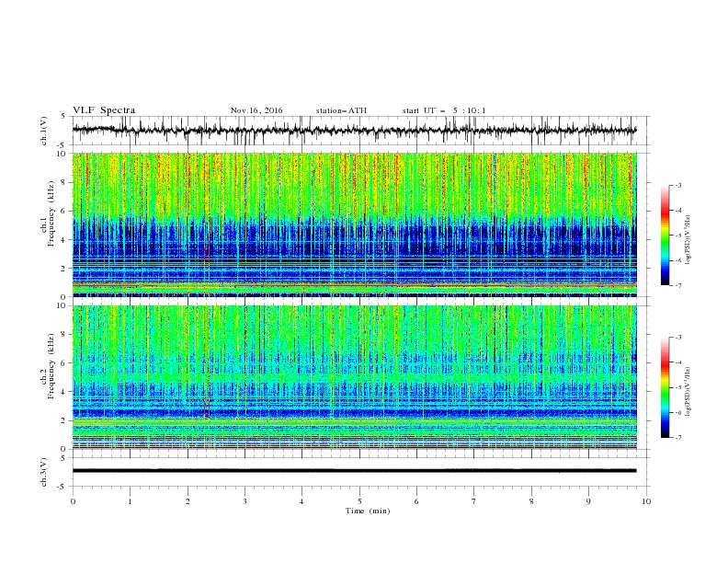Select the date label 'Nov.16, 2016'
728x563 pixels.
(x=256, y=110)
